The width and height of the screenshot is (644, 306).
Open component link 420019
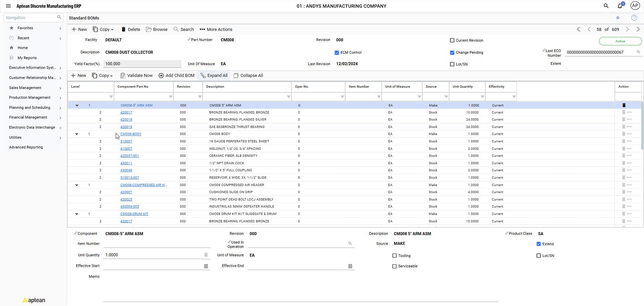126,127
